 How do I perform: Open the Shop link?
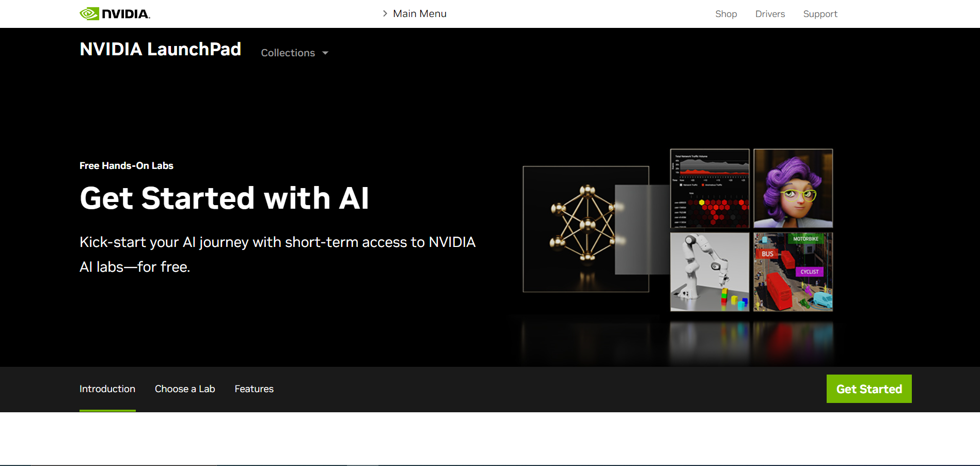(x=726, y=14)
